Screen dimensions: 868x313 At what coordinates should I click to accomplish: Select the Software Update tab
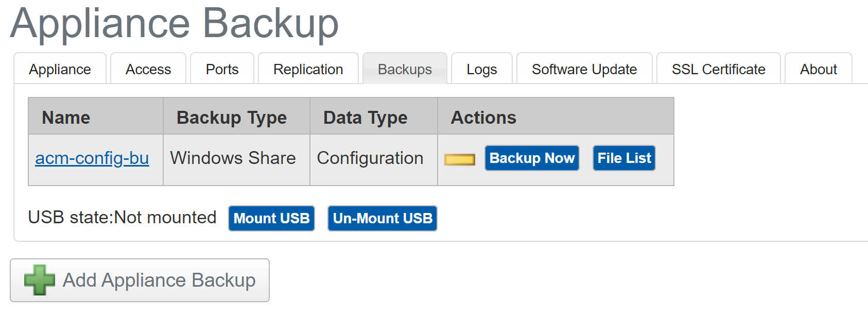point(584,69)
